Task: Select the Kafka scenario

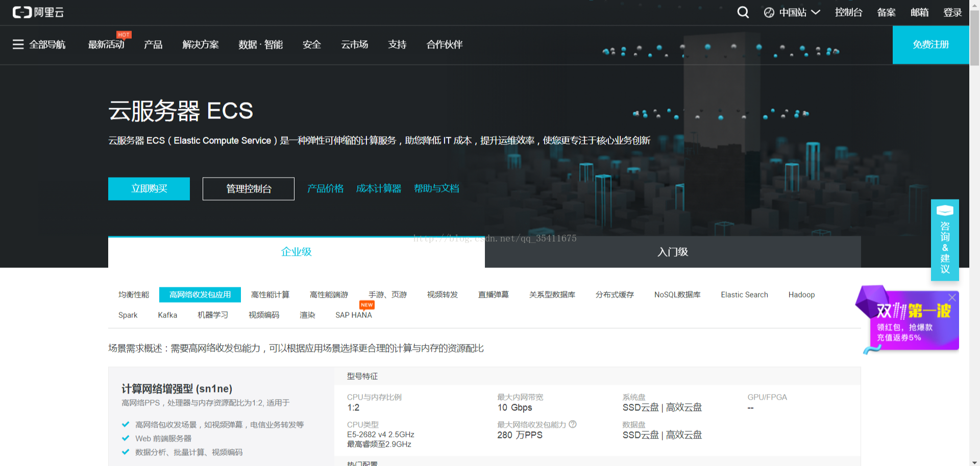Action: [x=167, y=315]
